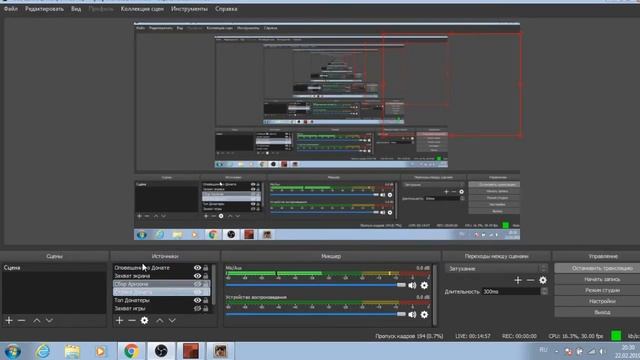
Task: Click the Длительность 300ms input field
Action: point(511,291)
